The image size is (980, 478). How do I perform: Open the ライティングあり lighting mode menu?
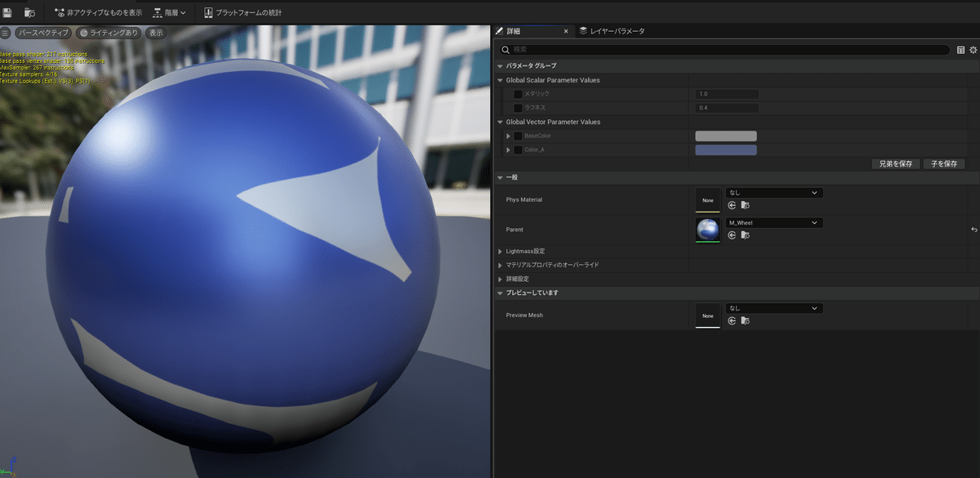(109, 33)
